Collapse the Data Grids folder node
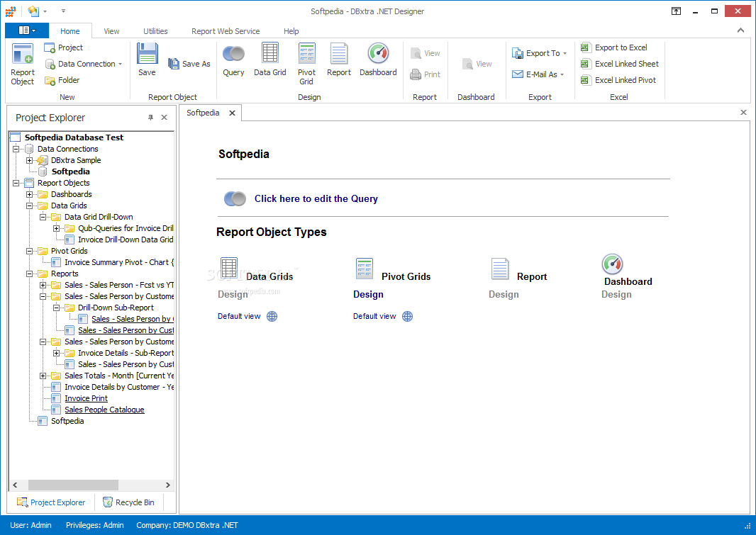The height and width of the screenshot is (535, 756). [x=29, y=205]
